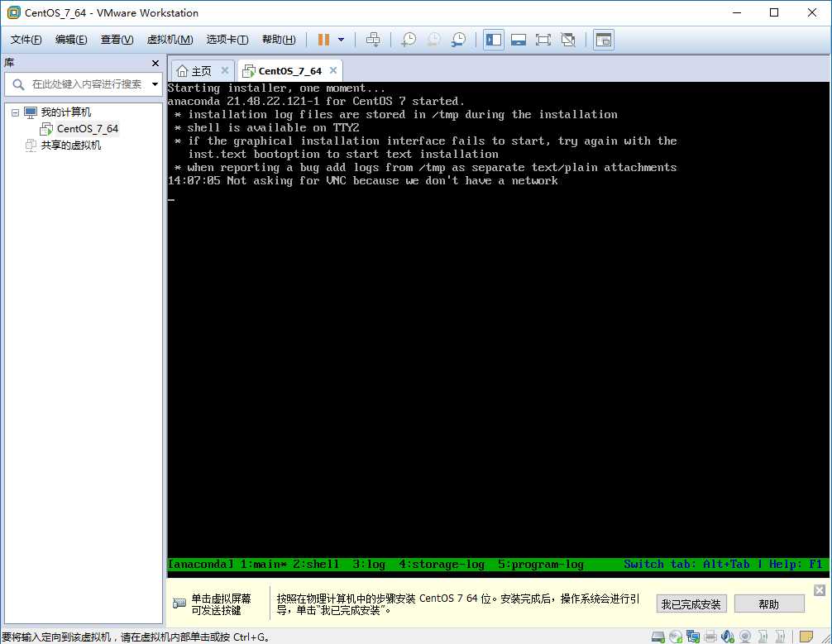Click the sound card status icon

click(728, 636)
